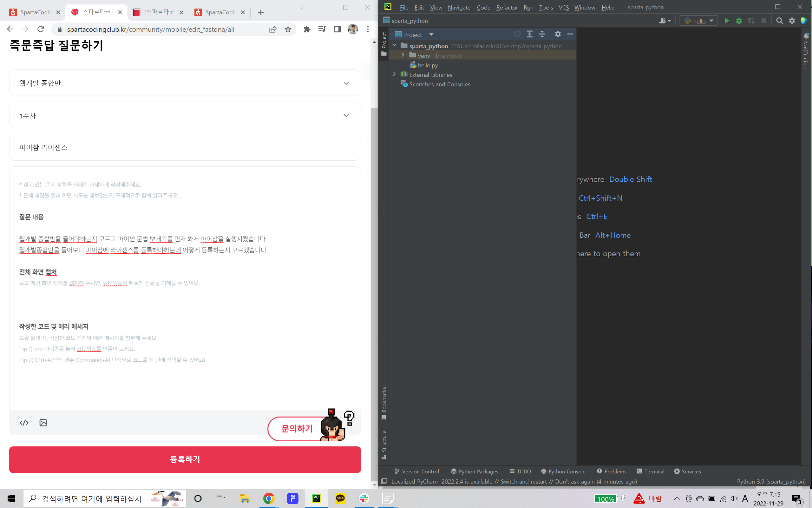Select hello.py in project tree
The width and height of the screenshot is (812, 508).
coord(428,65)
